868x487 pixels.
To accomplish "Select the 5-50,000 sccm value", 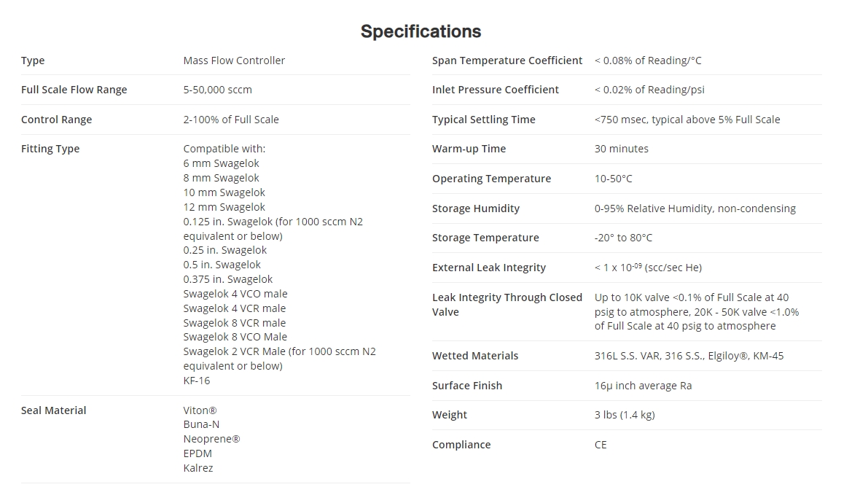I will [217, 90].
